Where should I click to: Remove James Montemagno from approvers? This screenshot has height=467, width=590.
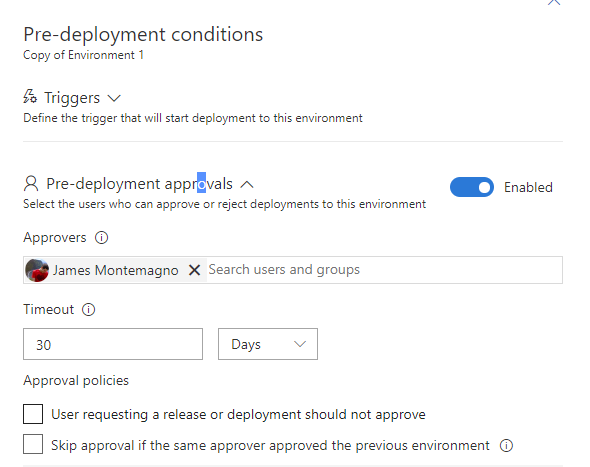(194, 270)
